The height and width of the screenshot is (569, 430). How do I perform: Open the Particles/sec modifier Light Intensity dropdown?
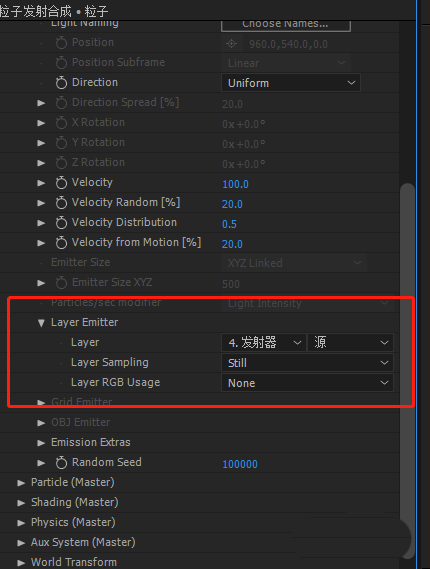(307, 303)
